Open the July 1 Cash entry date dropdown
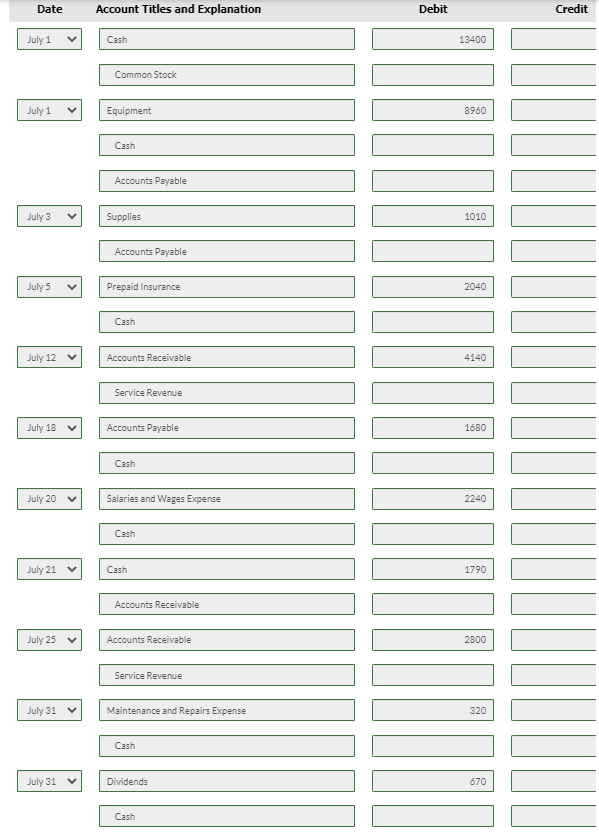The height and width of the screenshot is (833, 599). click(49, 39)
